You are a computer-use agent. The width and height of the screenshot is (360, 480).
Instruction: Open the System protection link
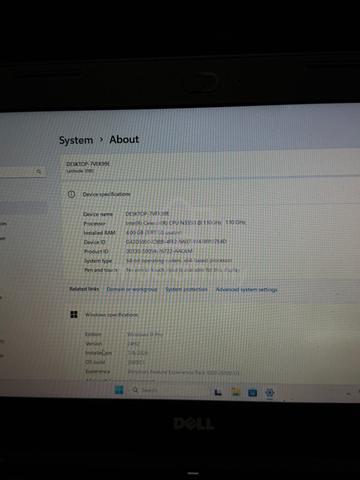pos(186,289)
